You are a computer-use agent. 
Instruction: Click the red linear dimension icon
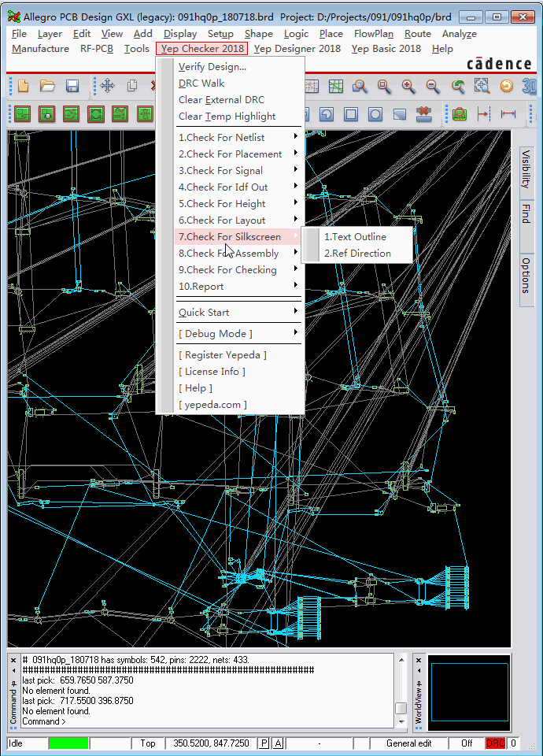pos(508,114)
